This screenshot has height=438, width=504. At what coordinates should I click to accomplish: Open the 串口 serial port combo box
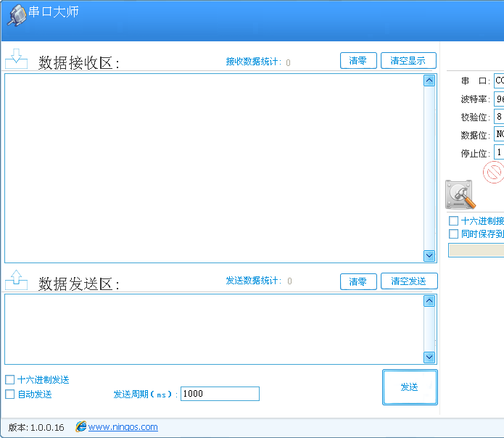tap(499, 80)
